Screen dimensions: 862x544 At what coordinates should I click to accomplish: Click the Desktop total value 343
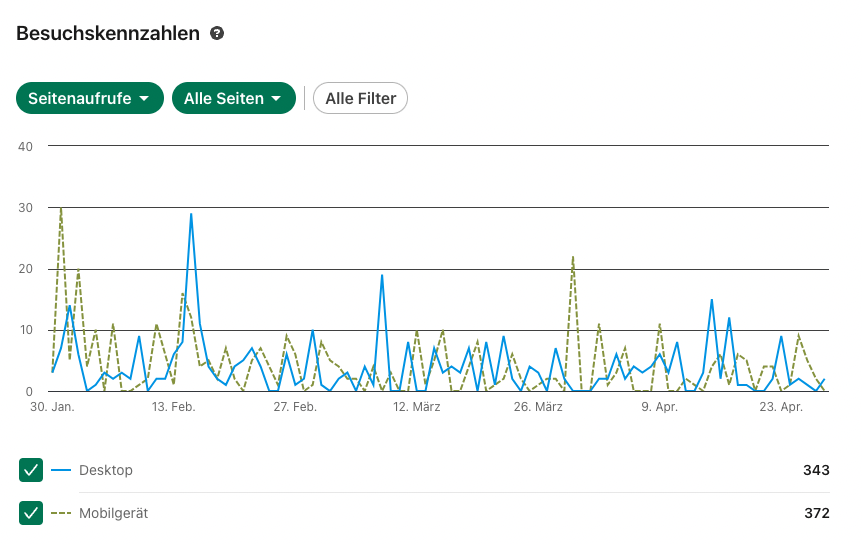pos(816,470)
